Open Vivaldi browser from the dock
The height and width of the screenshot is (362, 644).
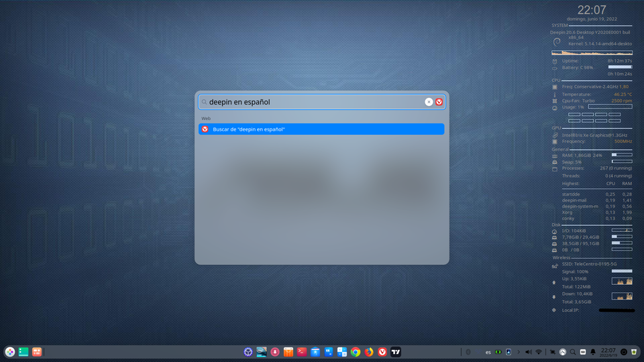click(x=382, y=352)
